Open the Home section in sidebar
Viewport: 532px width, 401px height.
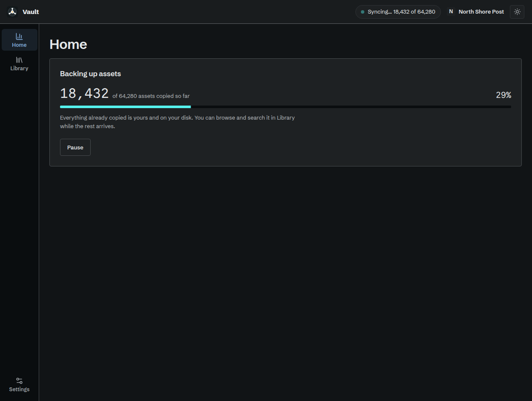click(x=19, y=40)
